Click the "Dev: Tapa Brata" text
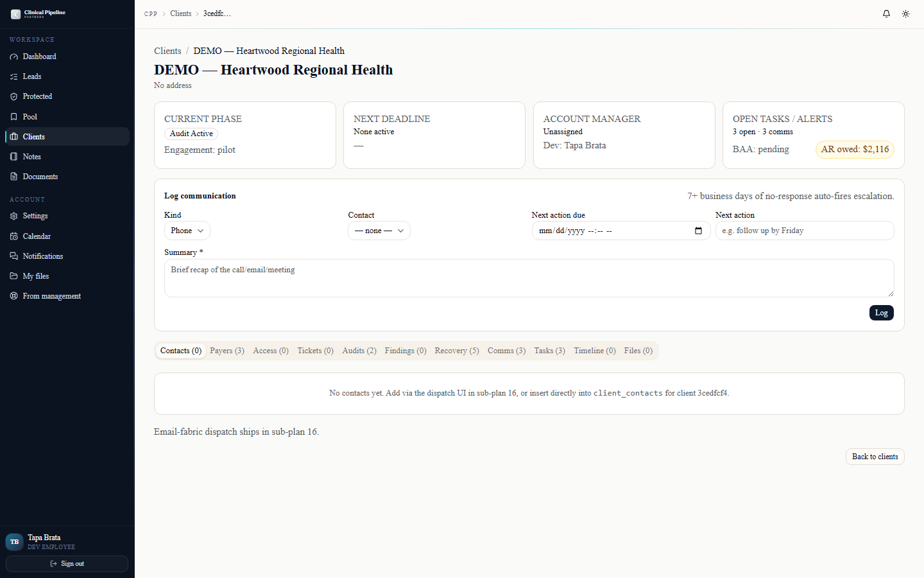 574,145
